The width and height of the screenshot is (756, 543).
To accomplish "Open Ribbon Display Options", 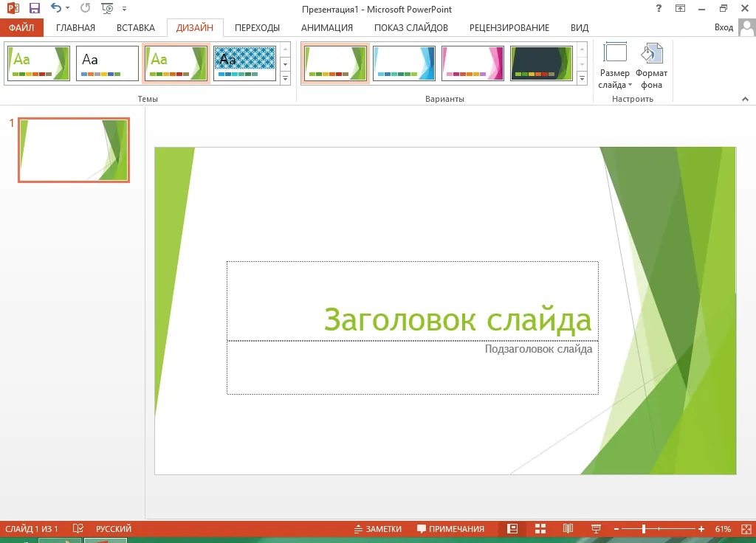I will pyautogui.click(x=680, y=8).
